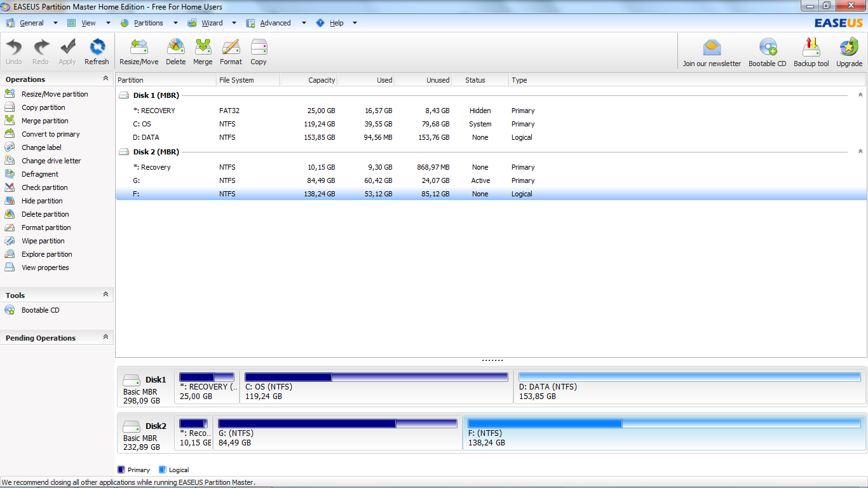This screenshot has height=488, width=868.
Task: Open Wizard menu dropdown arrow
Action: (234, 23)
